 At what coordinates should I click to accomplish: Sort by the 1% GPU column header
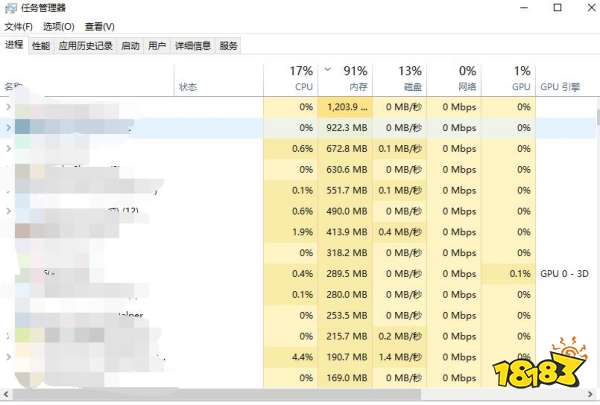pos(508,80)
